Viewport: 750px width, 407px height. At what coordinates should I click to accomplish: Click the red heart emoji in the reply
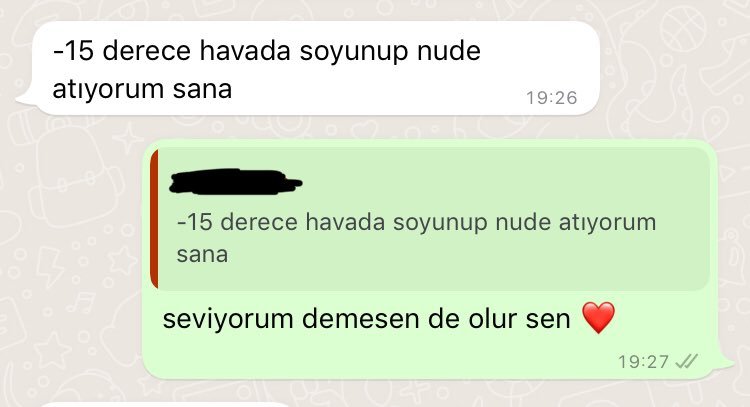pyautogui.click(x=598, y=318)
